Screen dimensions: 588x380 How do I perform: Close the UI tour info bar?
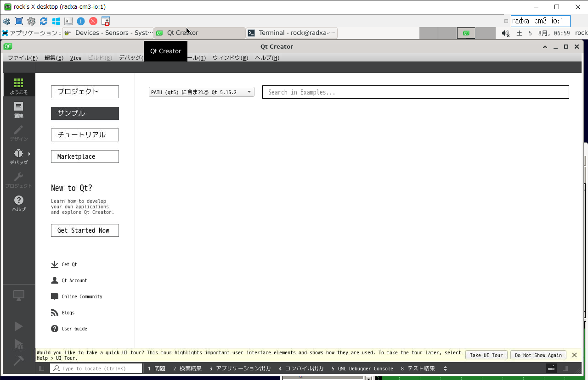click(x=574, y=355)
